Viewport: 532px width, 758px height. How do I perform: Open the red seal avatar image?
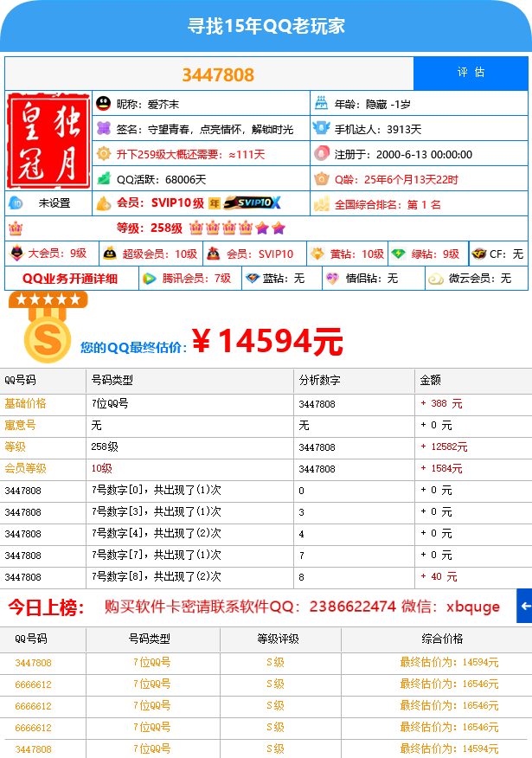pos(48,141)
